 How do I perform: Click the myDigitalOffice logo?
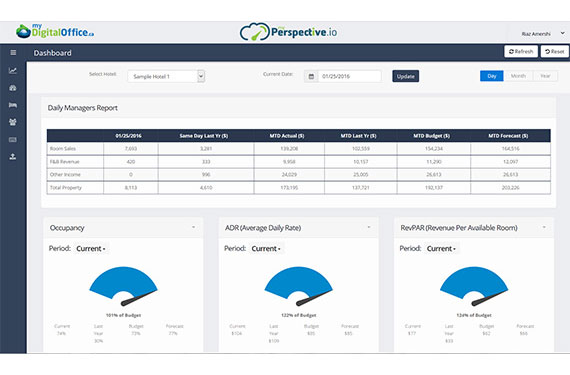(55, 31)
